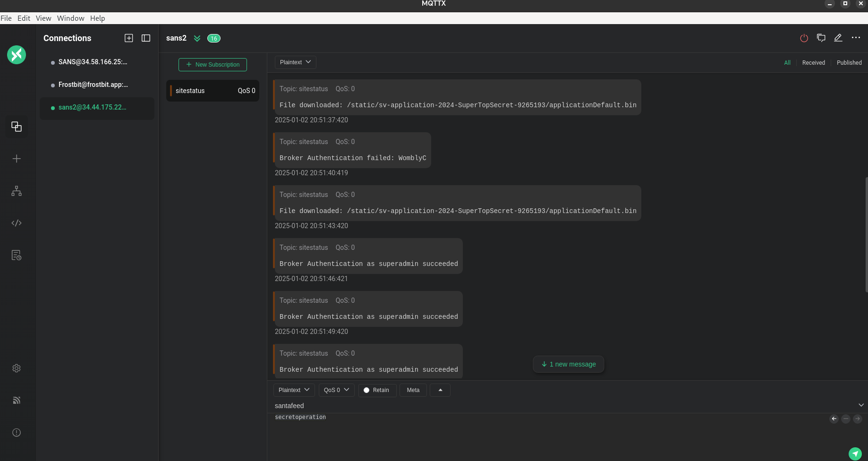The image size is (868, 461).
Task: Open the Script code sidebar icon
Action: (17, 223)
